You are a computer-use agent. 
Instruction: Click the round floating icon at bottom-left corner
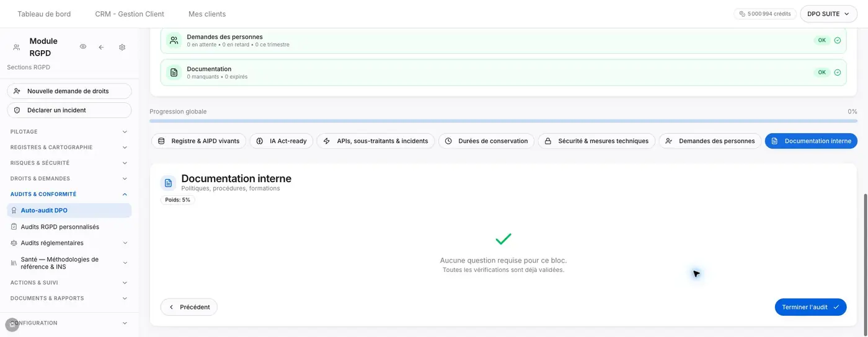[x=12, y=325]
